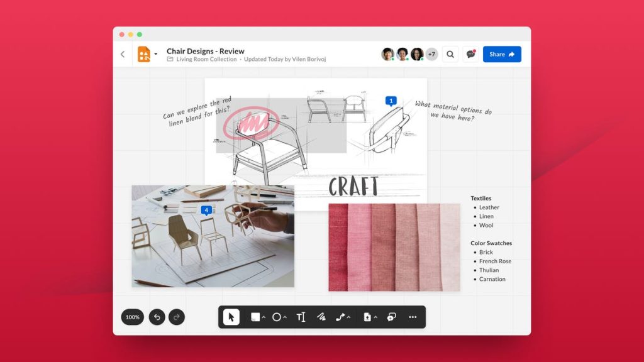Redo the last undone action

[x=177, y=317]
